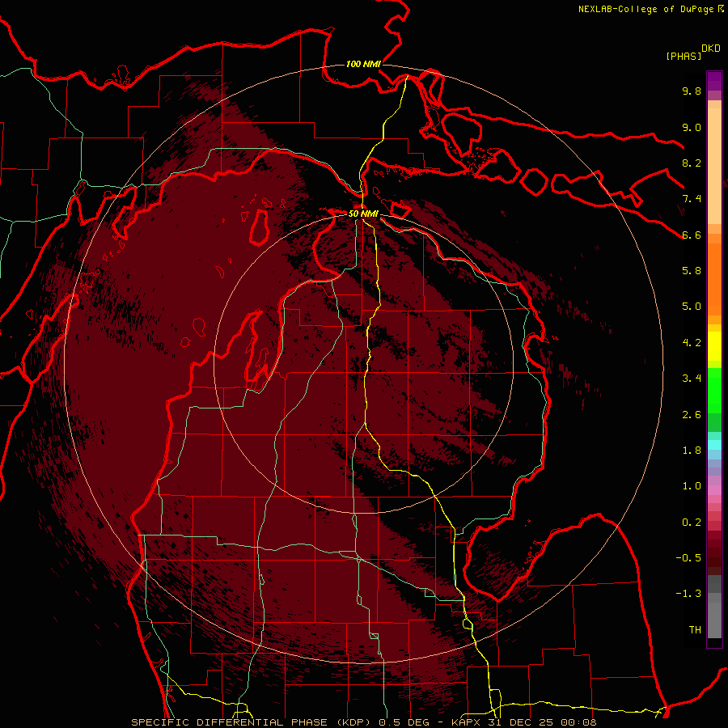Click the 5.8 legend value

coord(692,271)
